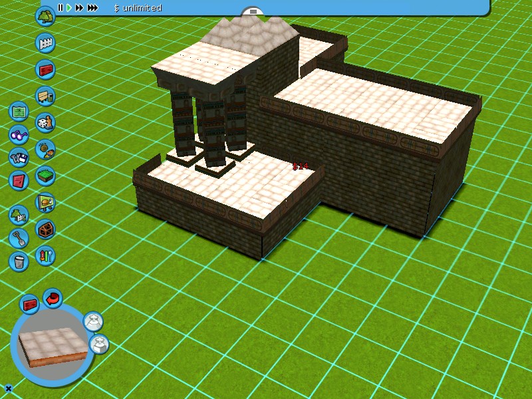Image resolution: width=532 pixels, height=399 pixels.
Task: Select the green terrain block tool
Action: point(45,176)
